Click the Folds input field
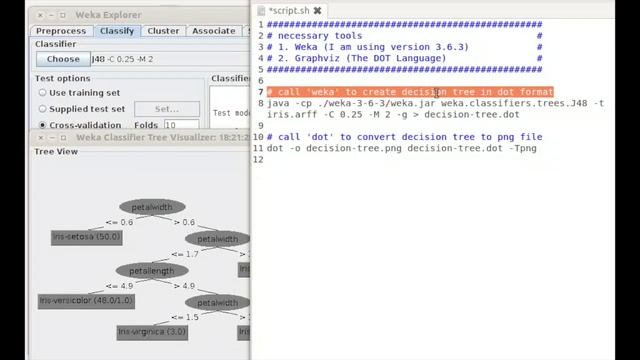The width and height of the screenshot is (640, 360). pyautogui.click(x=181, y=124)
